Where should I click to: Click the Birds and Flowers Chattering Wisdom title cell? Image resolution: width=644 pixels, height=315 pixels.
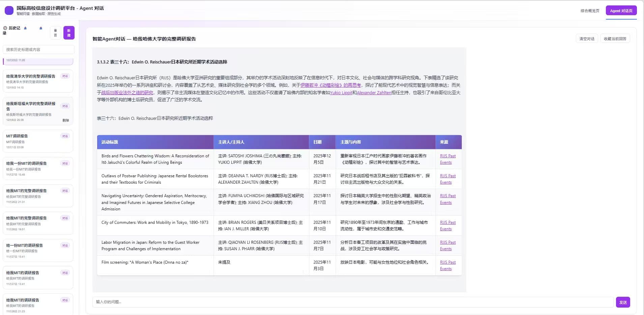pos(155,159)
